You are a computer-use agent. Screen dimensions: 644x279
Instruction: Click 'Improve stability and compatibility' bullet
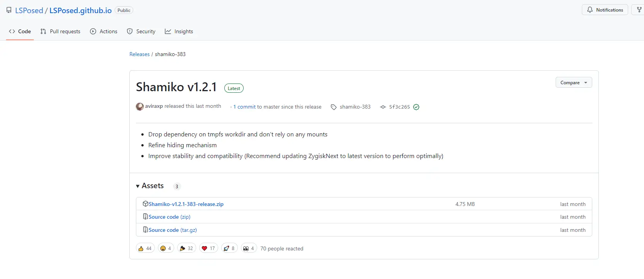click(x=296, y=156)
